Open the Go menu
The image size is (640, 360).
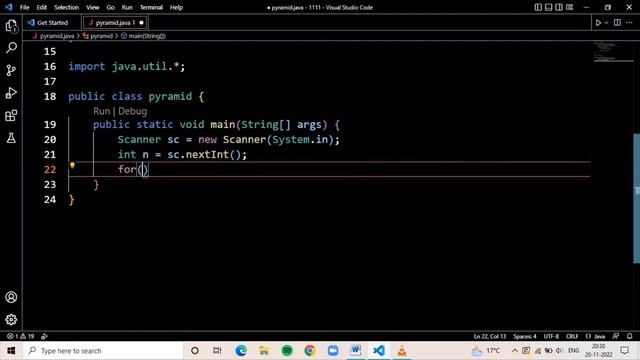tap(111, 7)
